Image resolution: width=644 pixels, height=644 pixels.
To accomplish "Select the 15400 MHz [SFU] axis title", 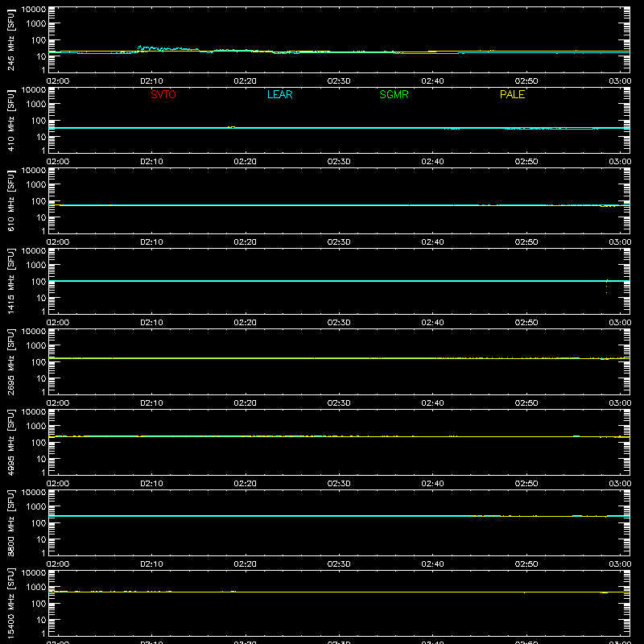I will tap(10, 603).
